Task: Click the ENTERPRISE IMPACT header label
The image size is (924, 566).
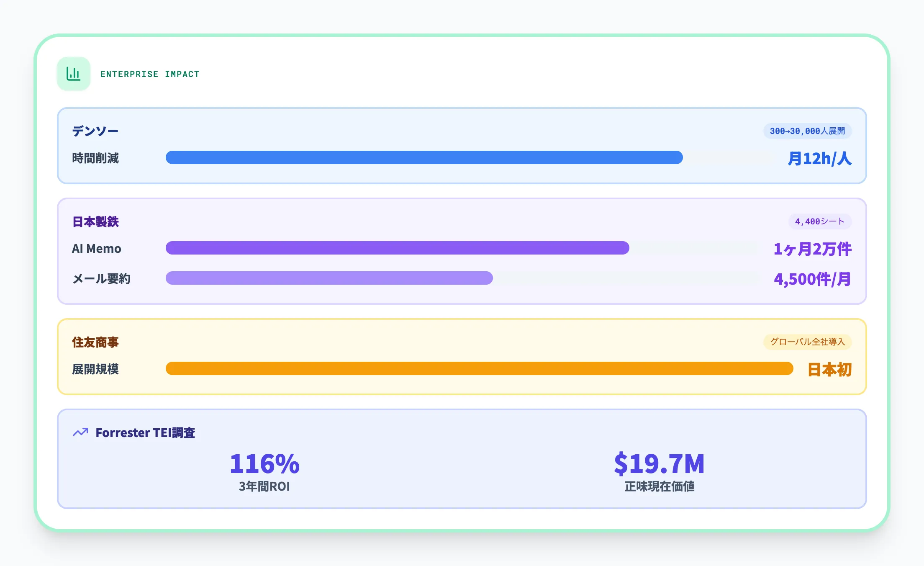Action: 150,74
